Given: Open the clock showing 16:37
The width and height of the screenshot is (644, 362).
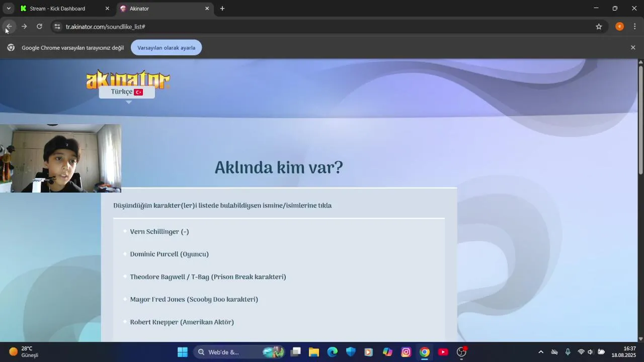Looking at the screenshot, I should 624,352.
